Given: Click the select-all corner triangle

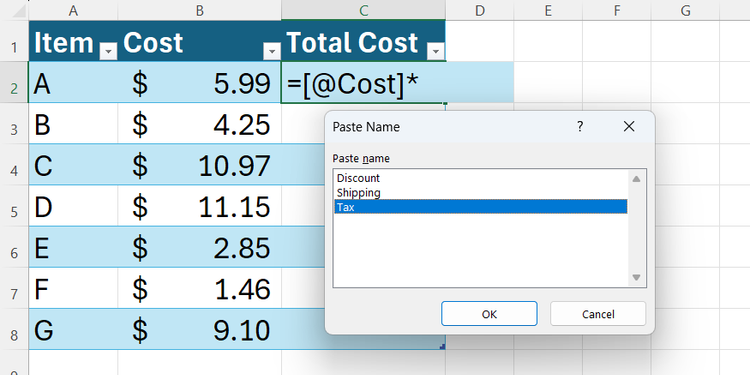Looking at the screenshot, I should (19, 11).
